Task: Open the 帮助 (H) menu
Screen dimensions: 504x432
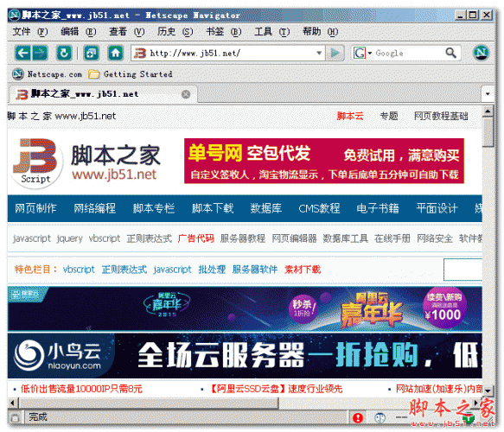Action: click(x=320, y=32)
